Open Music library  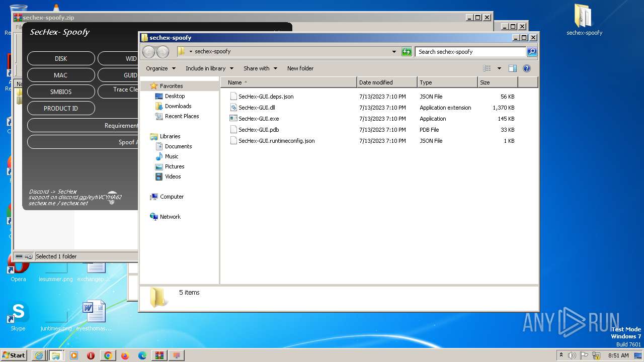172,156
